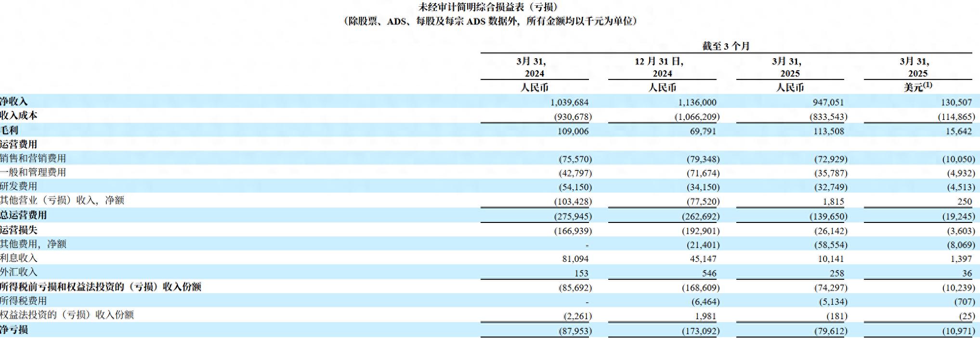Screen dimensions: 980x338
Task: Click gross profit value 113,508
Action: pos(829,131)
